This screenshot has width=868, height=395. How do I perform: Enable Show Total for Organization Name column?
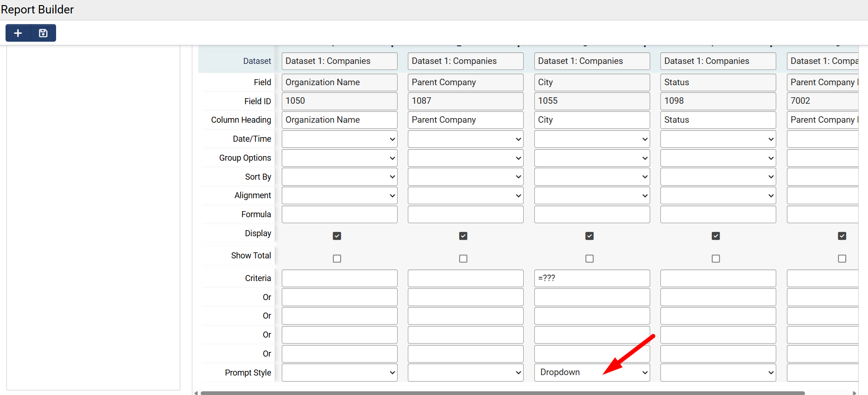337,258
